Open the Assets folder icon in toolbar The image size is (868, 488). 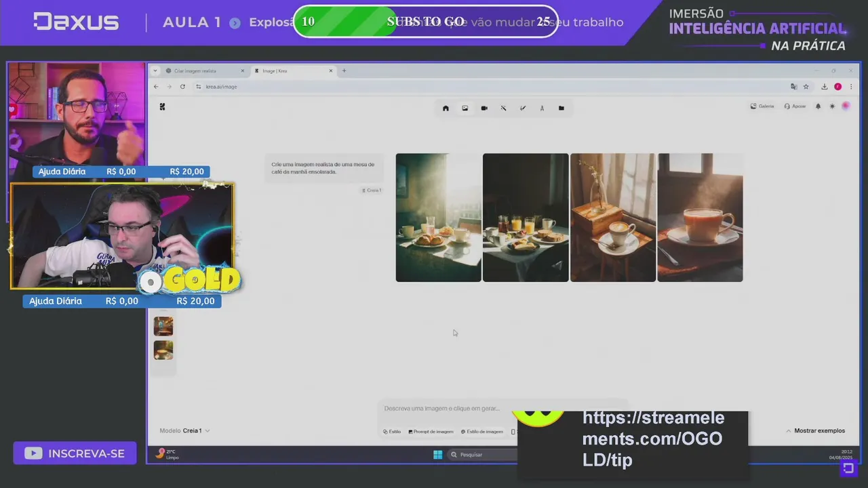point(561,108)
